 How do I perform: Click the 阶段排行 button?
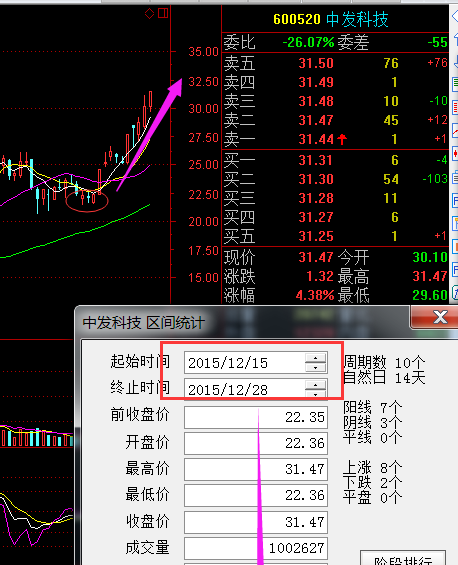click(x=403, y=559)
